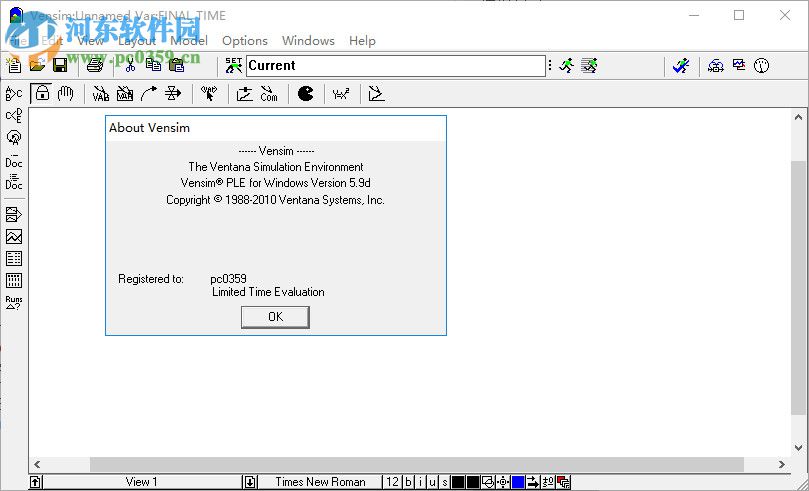Screen dimensions: 809x491
Task: Select the curved Arrow tool
Action: 149,94
